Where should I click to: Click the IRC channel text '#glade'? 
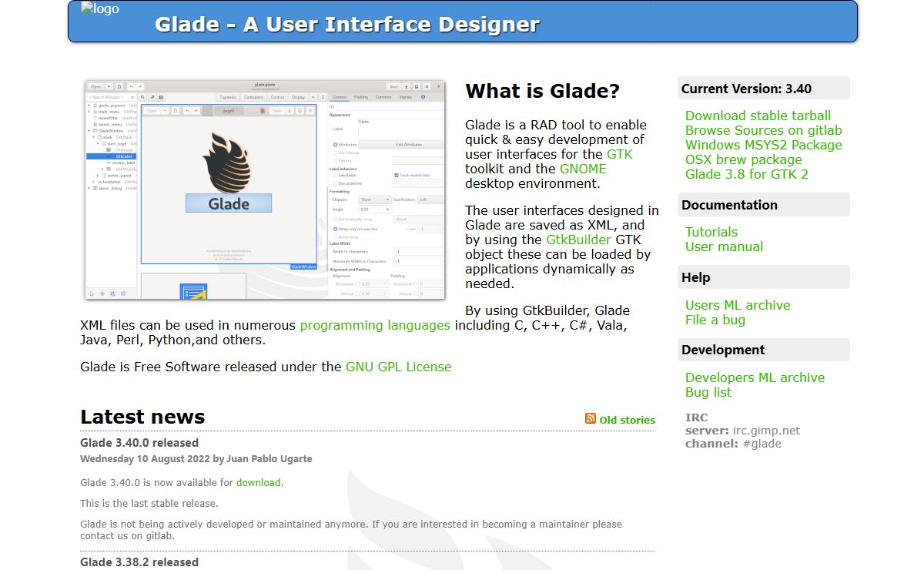pos(762,444)
